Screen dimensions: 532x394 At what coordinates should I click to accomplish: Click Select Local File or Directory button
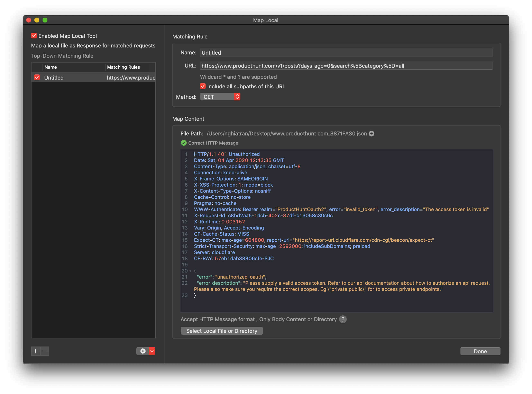tap(221, 331)
